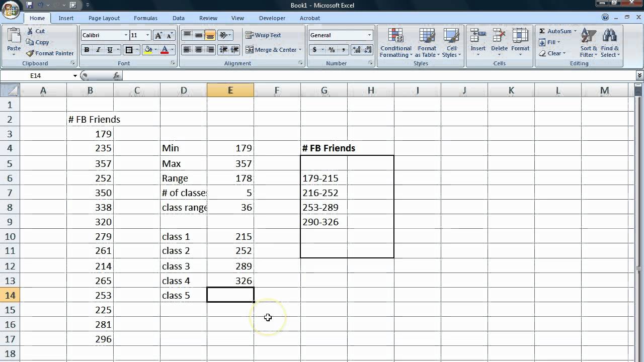Apply Comma Style number format
644x362 pixels.
[344, 50]
